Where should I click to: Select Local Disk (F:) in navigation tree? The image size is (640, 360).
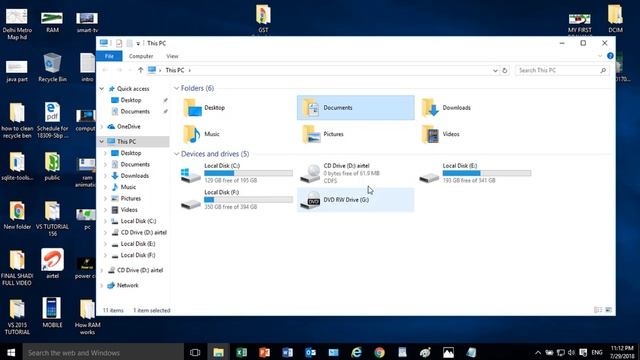138,255
